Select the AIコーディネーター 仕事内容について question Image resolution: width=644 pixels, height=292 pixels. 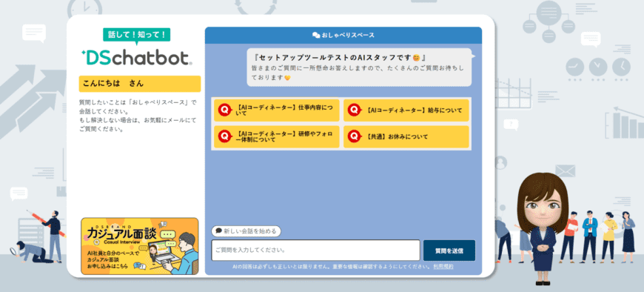pos(276,110)
